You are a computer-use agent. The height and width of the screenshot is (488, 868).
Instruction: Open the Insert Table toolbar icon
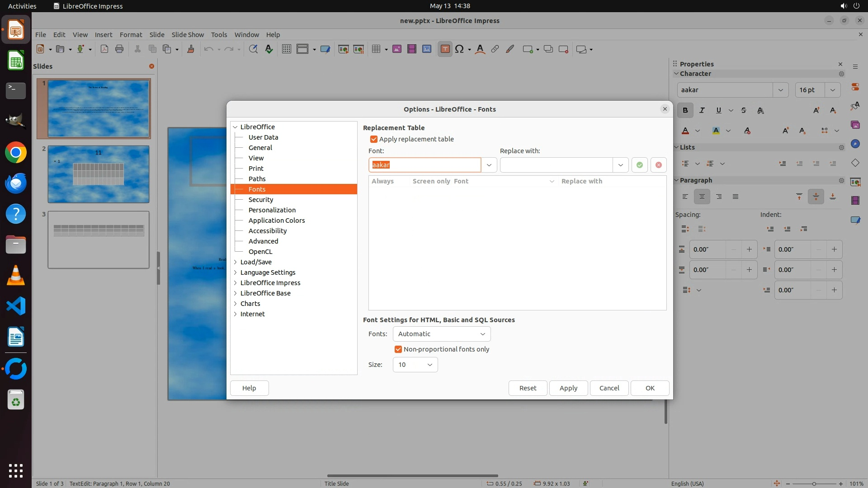[x=376, y=49]
